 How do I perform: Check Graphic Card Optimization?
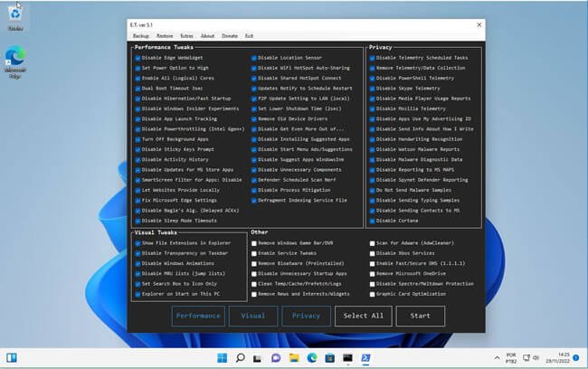click(372, 294)
